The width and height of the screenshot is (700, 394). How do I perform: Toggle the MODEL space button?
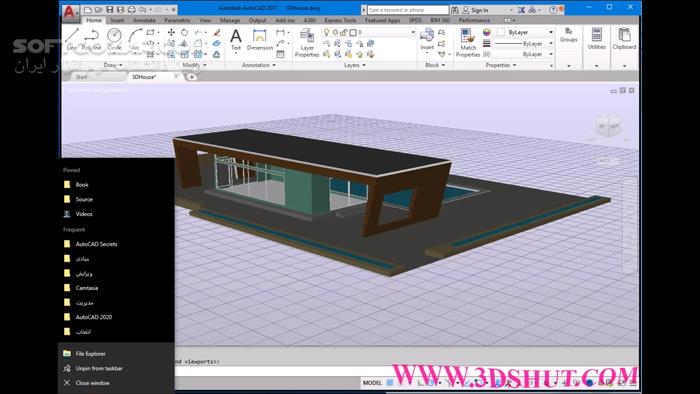click(372, 383)
